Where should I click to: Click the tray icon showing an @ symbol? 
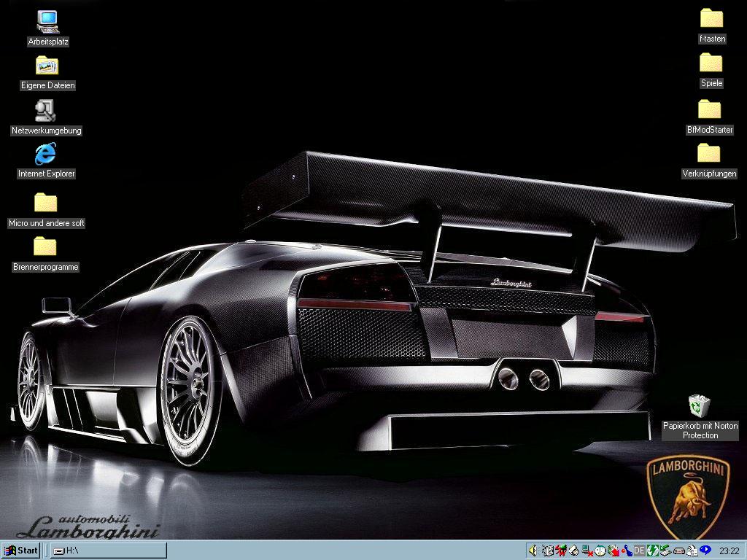[549, 551]
